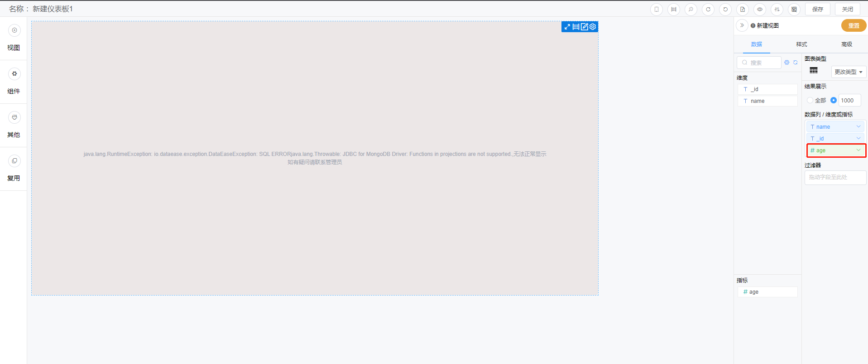This screenshot has height=364, width=868.
Task: Expand the _id column dropdown
Action: point(858,139)
